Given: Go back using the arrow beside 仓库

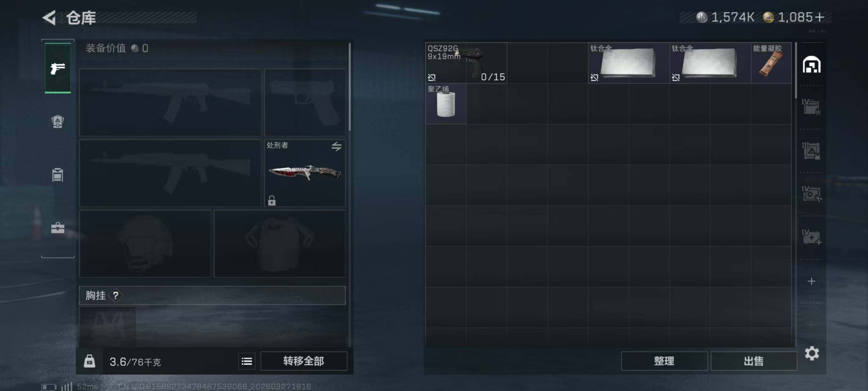Looking at the screenshot, I should (x=49, y=17).
